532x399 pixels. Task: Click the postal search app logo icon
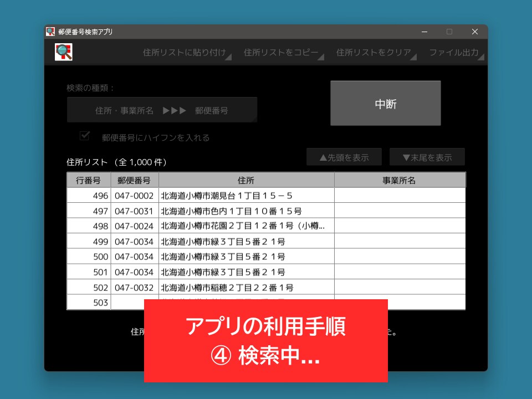pyautogui.click(x=63, y=52)
